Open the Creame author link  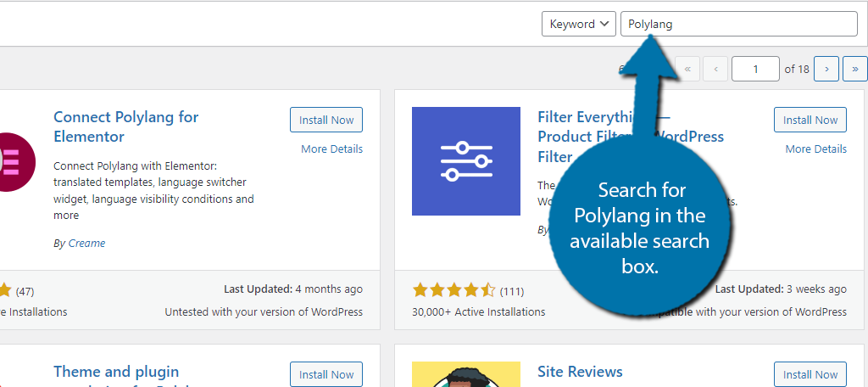click(86, 243)
